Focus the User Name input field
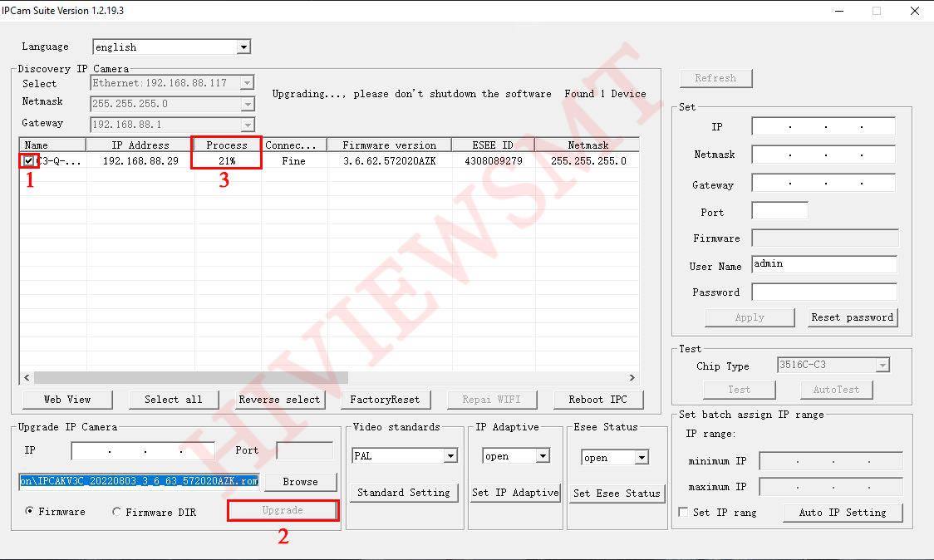 tap(823, 264)
